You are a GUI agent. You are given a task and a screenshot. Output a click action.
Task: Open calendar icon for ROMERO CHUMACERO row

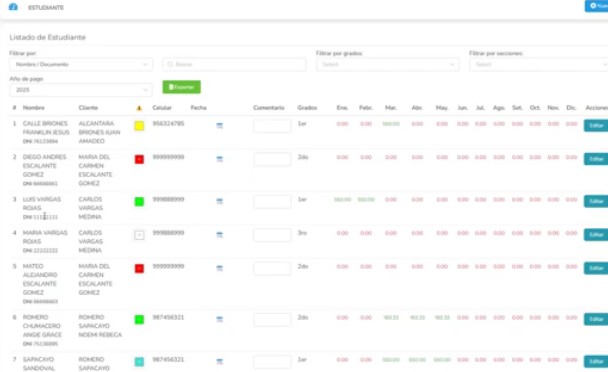[x=219, y=319]
